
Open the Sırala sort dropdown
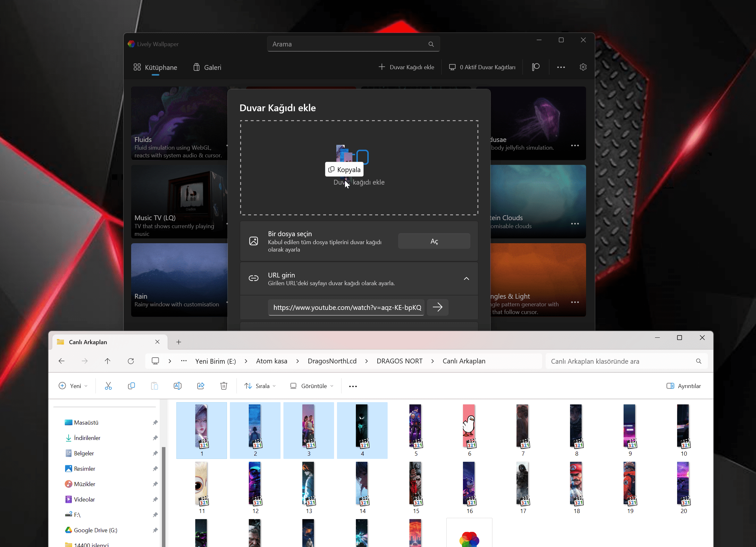point(260,386)
